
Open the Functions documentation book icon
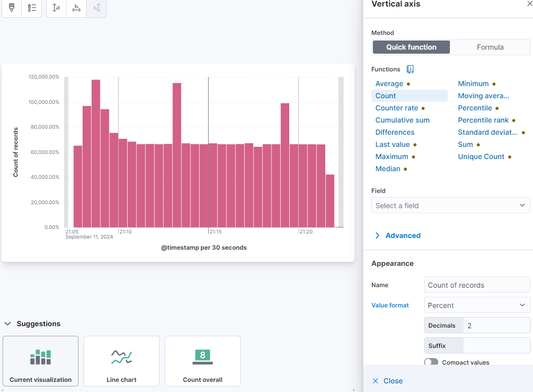(x=410, y=69)
